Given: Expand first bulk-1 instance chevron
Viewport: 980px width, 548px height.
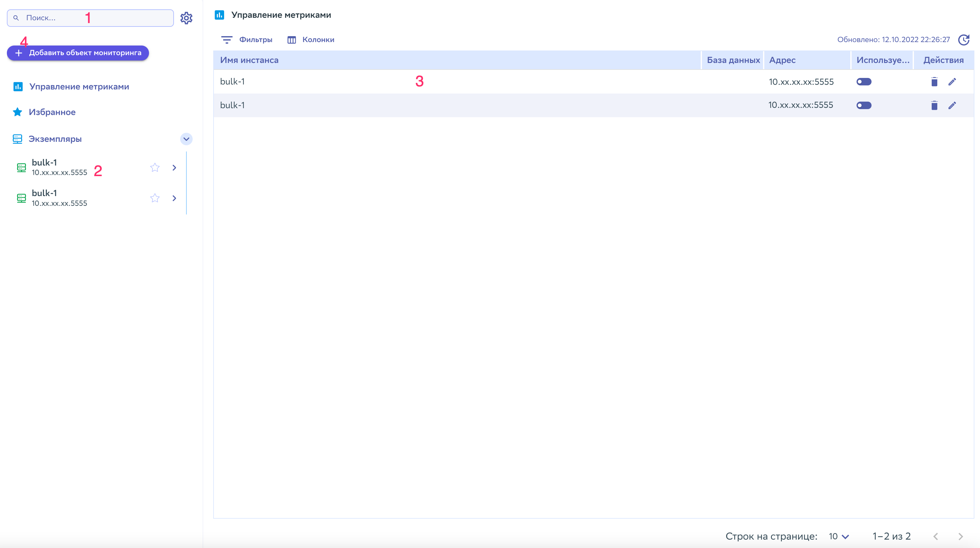Looking at the screenshot, I should click(x=174, y=167).
